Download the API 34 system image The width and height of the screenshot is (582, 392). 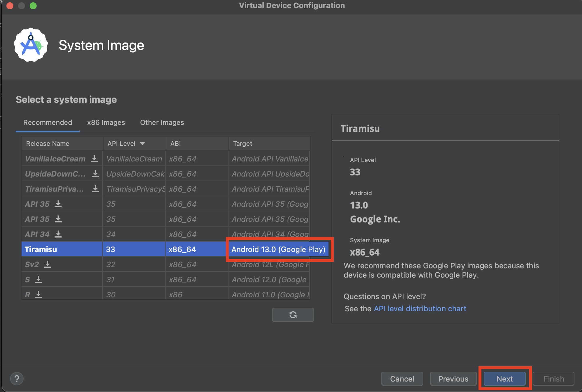58,234
